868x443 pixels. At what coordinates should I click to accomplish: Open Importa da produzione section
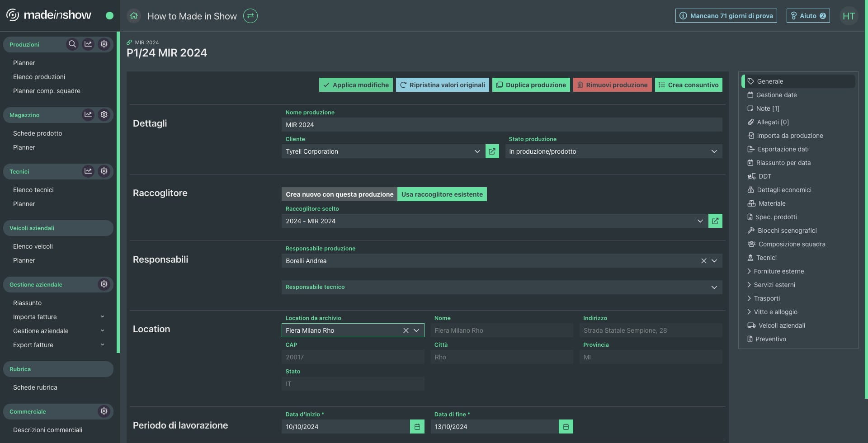click(x=785, y=136)
